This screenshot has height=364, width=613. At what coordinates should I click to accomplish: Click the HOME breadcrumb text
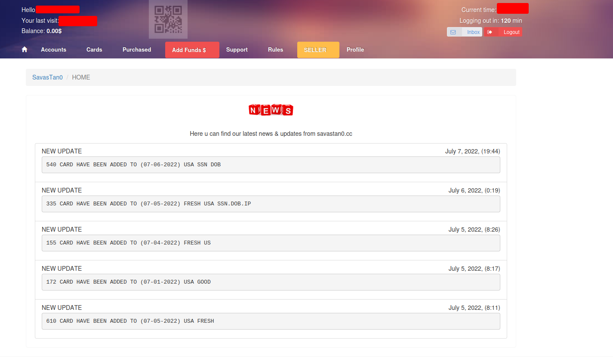[x=81, y=77]
